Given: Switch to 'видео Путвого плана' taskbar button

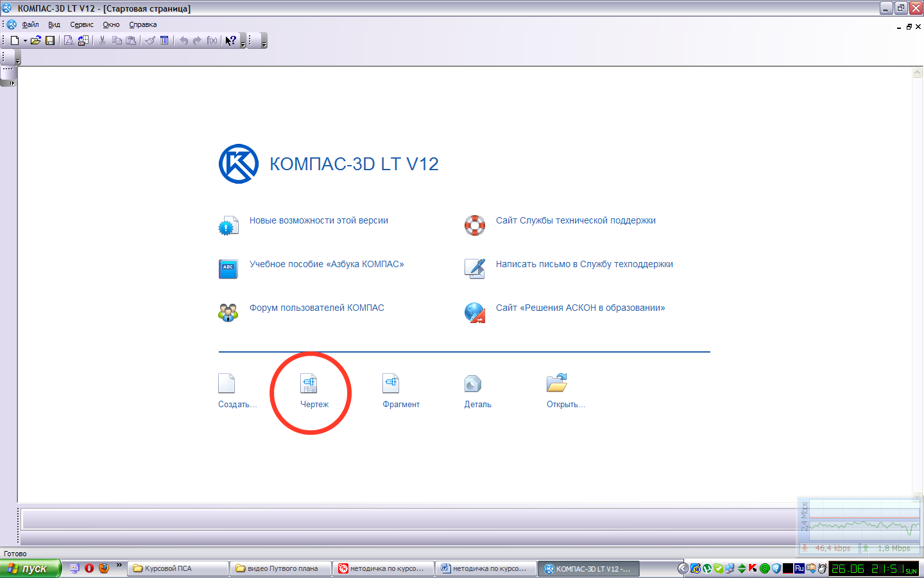Looking at the screenshot, I should (281, 568).
